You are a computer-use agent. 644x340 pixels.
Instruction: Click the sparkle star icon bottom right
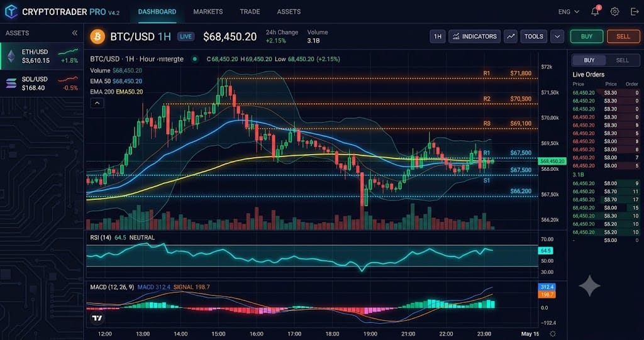[589, 286]
